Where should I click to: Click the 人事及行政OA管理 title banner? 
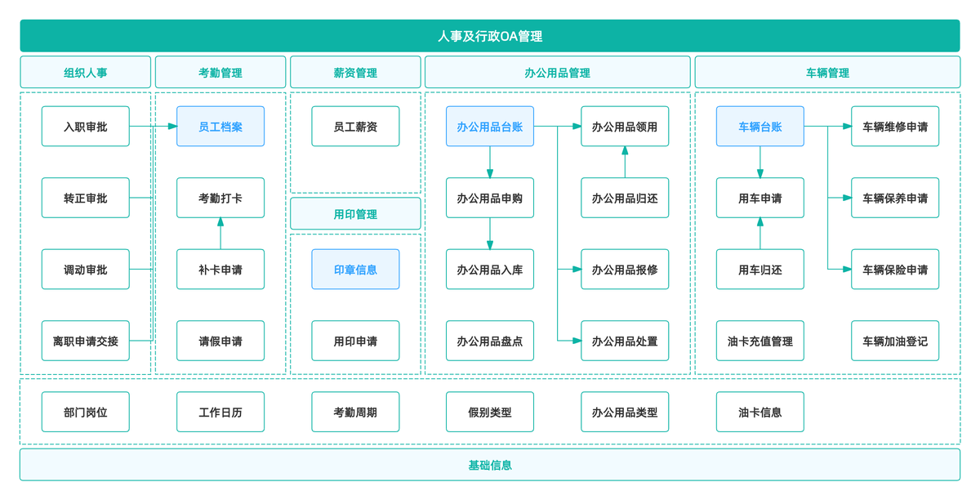coord(490,36)
